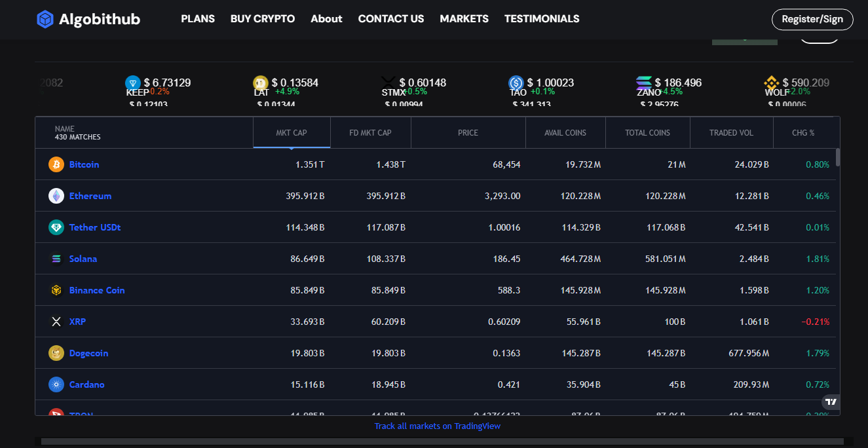868x448 pixels.
Task: Sort by NAME column header
Action: (x=144, y=132)
